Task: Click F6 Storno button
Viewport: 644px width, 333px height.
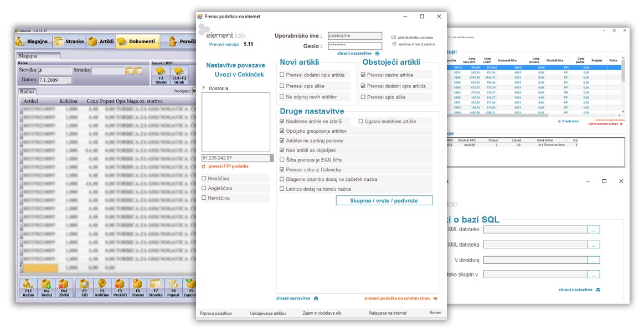Action: [137, 288]
